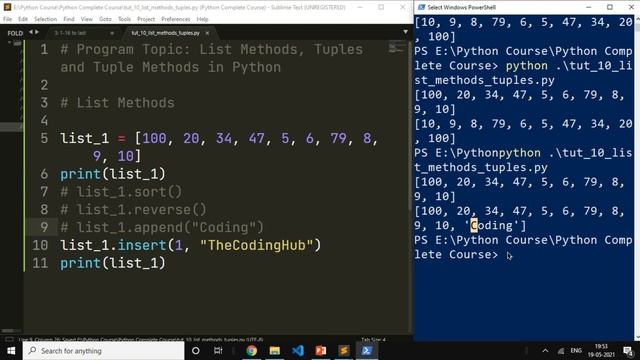Open the Goto menu
This screenshot has height=360, width=640.
coord(105,19)
